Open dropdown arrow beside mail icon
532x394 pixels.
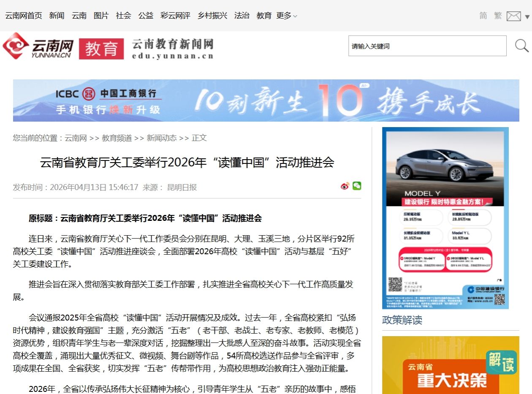pos(527,16)
